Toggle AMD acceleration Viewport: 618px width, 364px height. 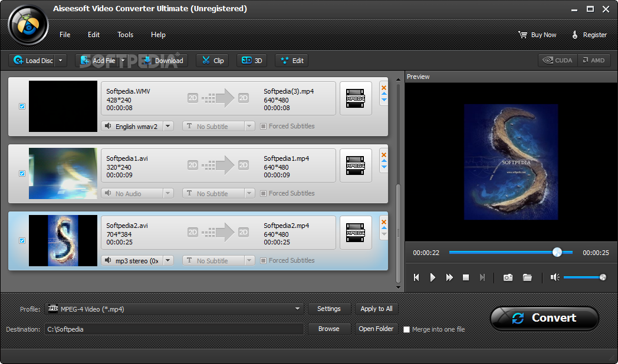click(x=594, y=60)
